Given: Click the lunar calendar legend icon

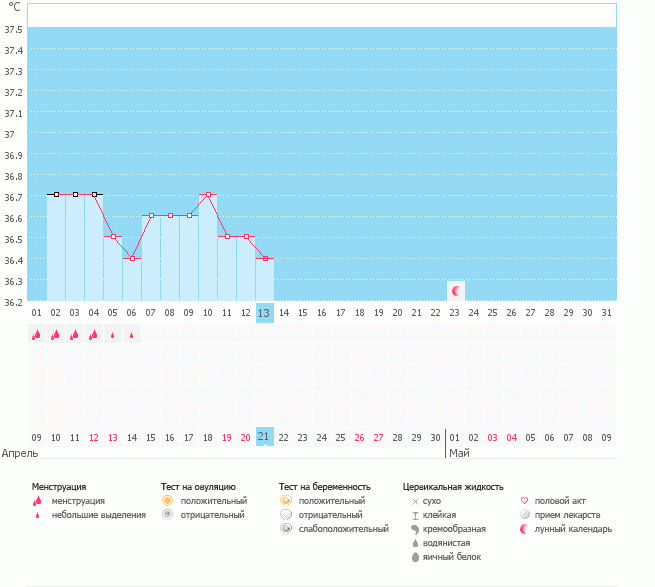Looking at the screenshot, I should click(525, 528).
